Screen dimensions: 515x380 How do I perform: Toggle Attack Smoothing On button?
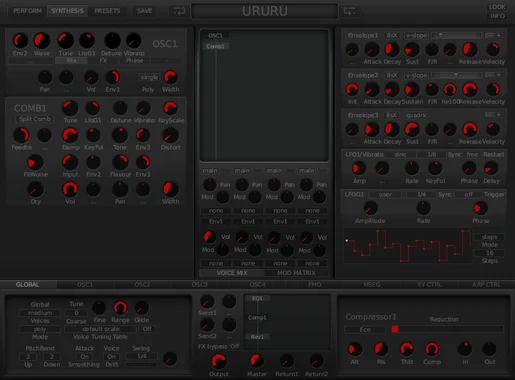[x=84, y=356]
